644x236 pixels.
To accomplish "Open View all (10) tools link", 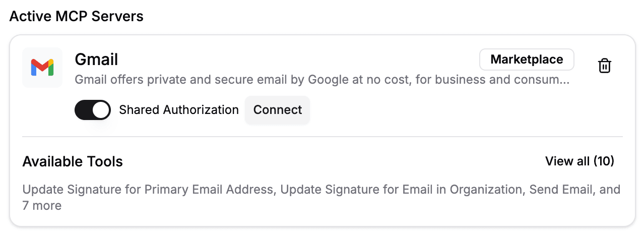I will coord(579,161).
